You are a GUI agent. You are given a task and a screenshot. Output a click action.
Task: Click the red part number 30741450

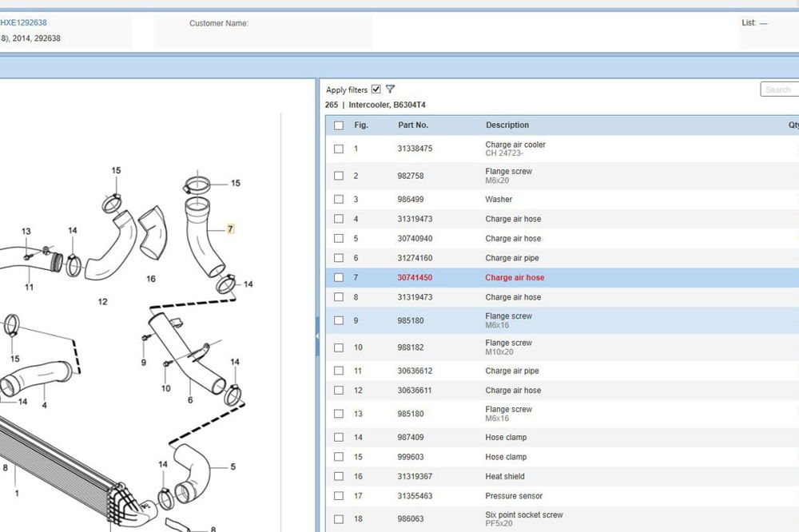(x=415, y=278)
